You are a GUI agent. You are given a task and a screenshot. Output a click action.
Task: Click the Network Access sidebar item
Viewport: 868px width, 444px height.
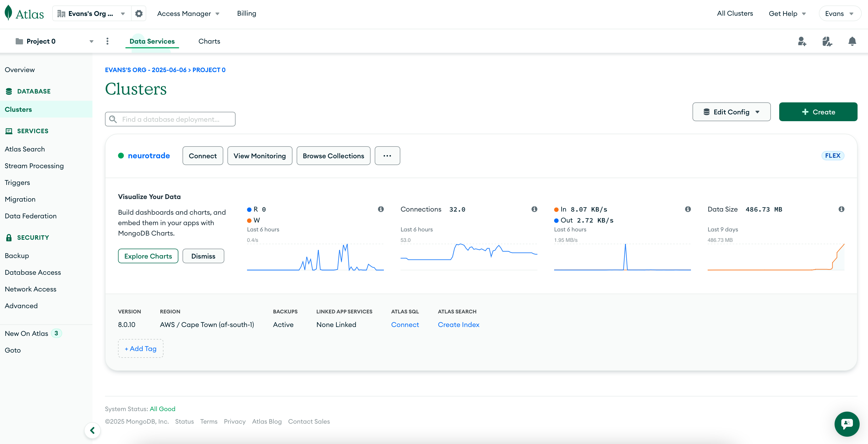point(30,289)
